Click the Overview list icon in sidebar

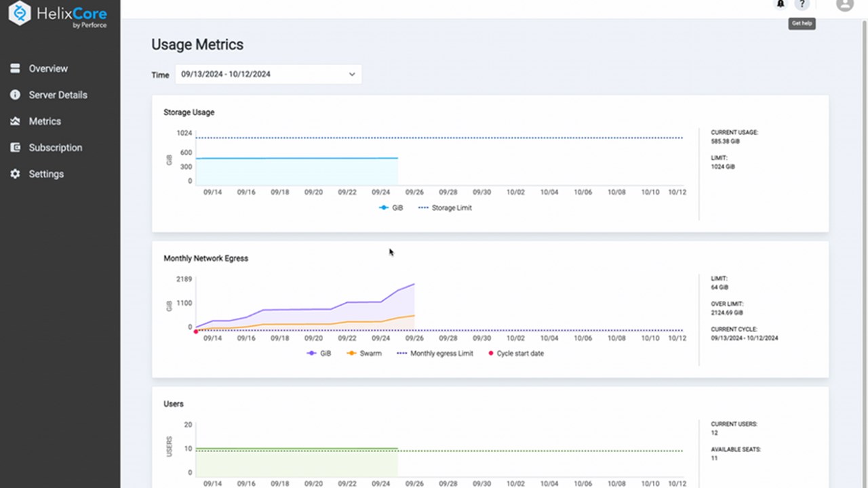pos(15,68)
